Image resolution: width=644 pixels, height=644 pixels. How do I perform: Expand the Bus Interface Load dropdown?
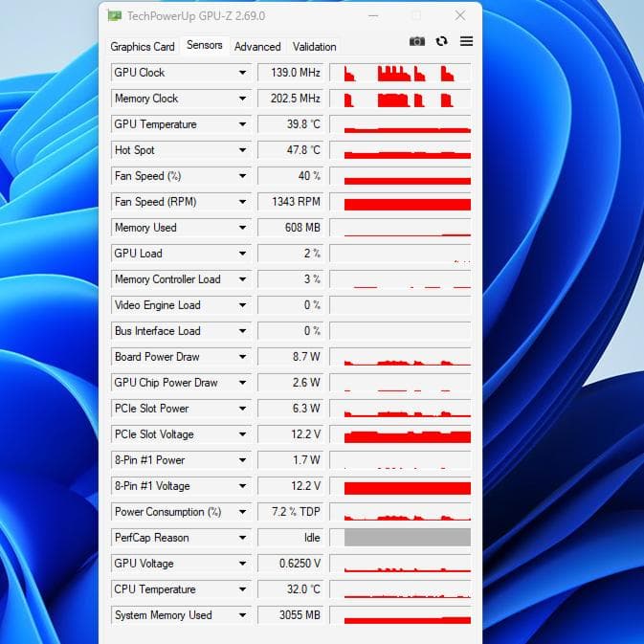tap(243, 331)
